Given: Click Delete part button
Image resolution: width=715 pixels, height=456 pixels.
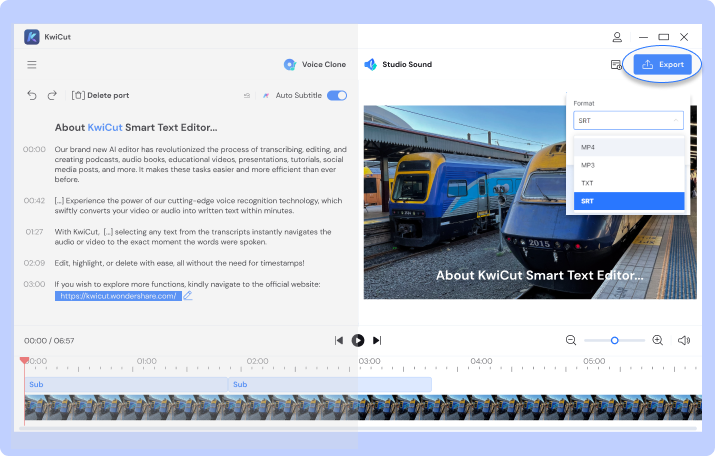Looking at the screenshot, I should [x=100, y=95].
